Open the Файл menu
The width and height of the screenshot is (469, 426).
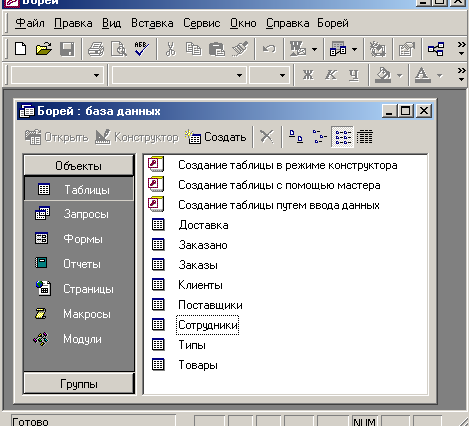30,23
